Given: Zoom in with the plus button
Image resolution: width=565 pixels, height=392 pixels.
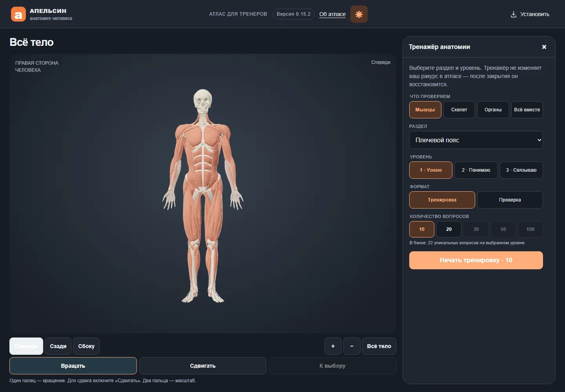Looking at the screenshot, I should [x=333, y=346].
